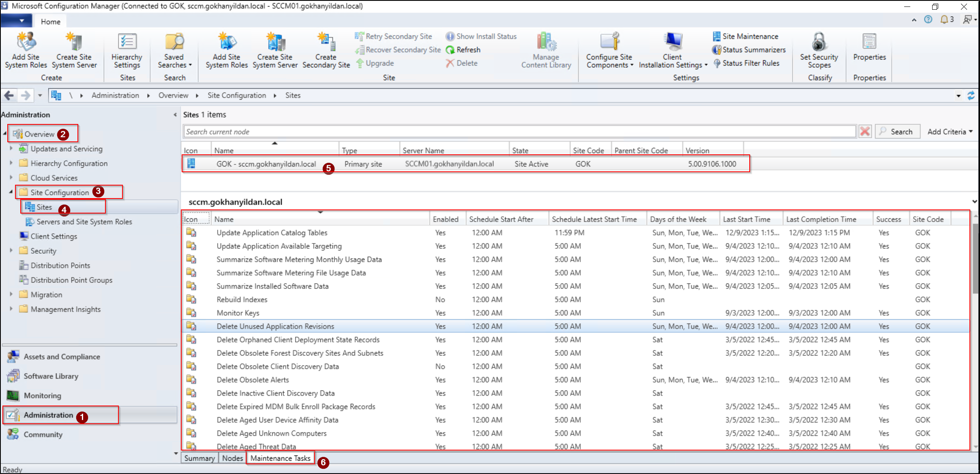Open the Client Installation Settings dropdown
Screen dimensions: 980x474
[673, 50]
